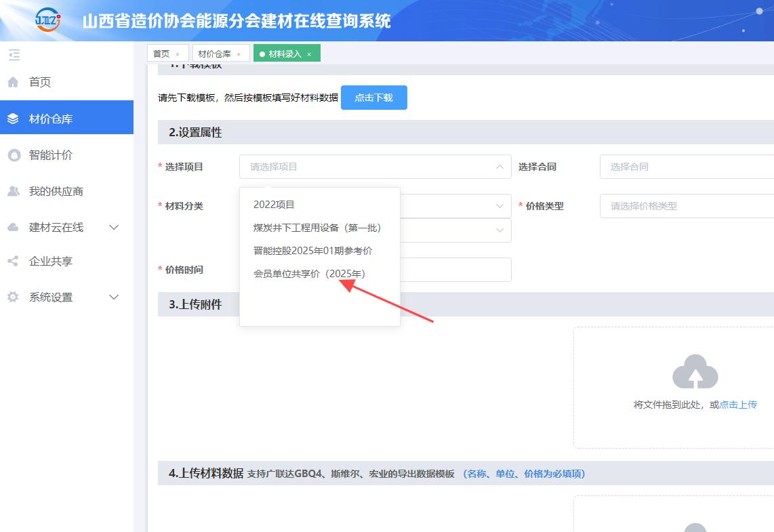The image size is (774, 532).
Task: Choose 2022项目 in the project list
Action: [274, 205]
